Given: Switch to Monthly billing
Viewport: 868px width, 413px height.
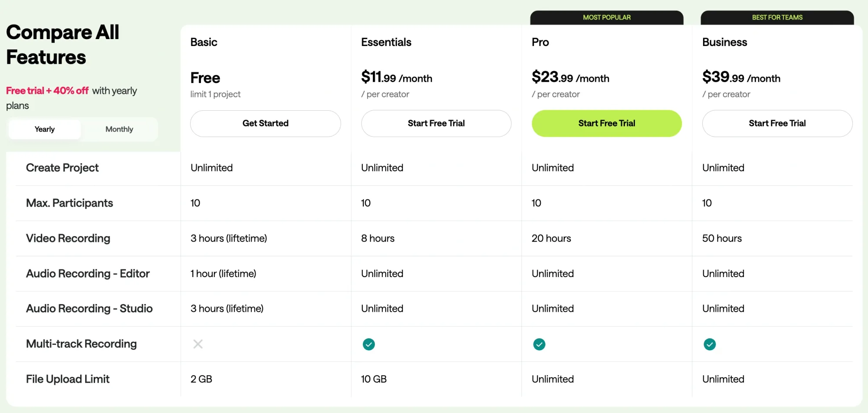Looking at the screenshot, I should (119, 129).
